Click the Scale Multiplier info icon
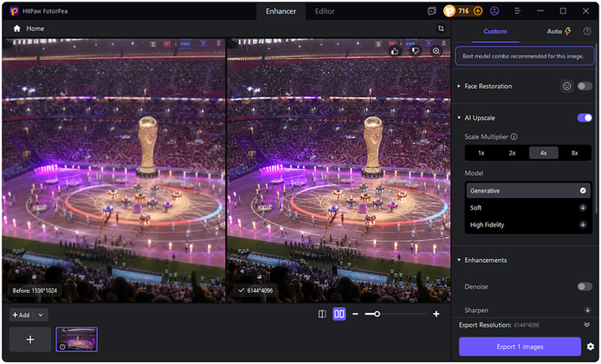Screen dimensions: 601x364 point(514,137)
